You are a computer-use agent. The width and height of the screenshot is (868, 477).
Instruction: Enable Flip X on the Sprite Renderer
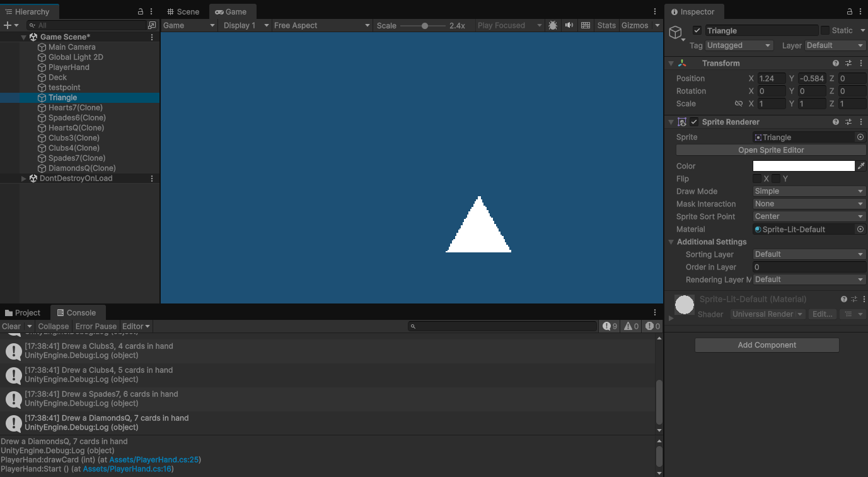[x=756, y=179]
